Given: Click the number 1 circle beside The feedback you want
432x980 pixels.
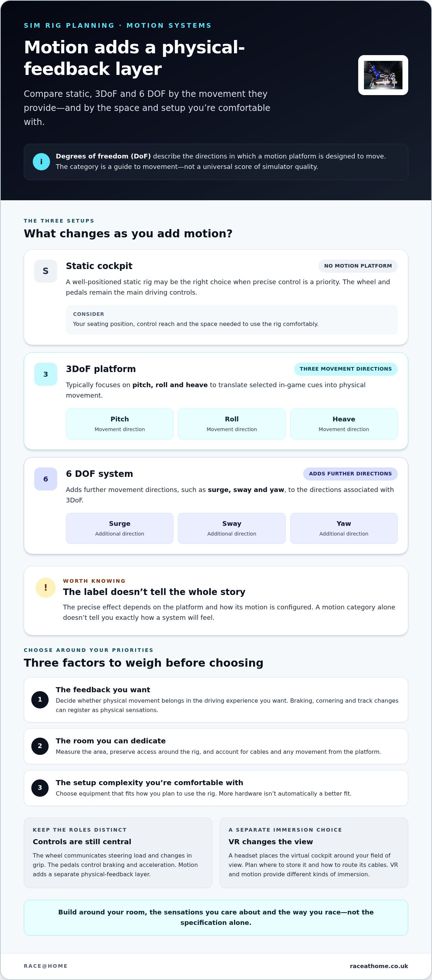Looking at the screenshot, I should (40, 700).
